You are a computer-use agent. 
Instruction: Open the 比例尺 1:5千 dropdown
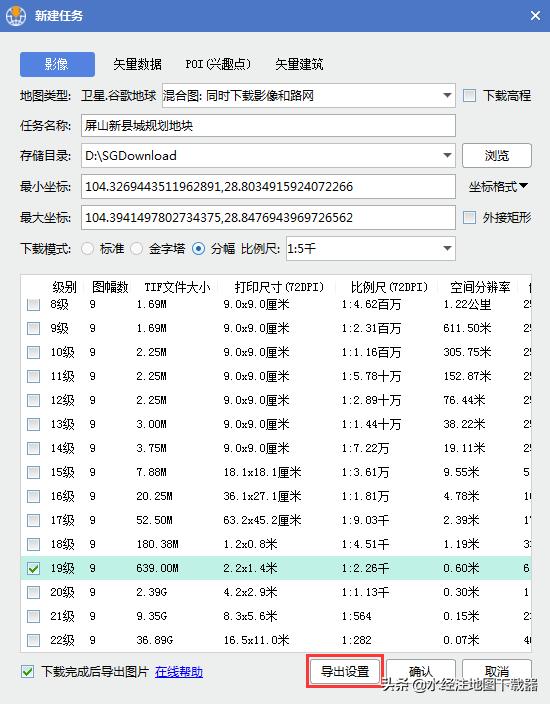(x=370, y=248)
